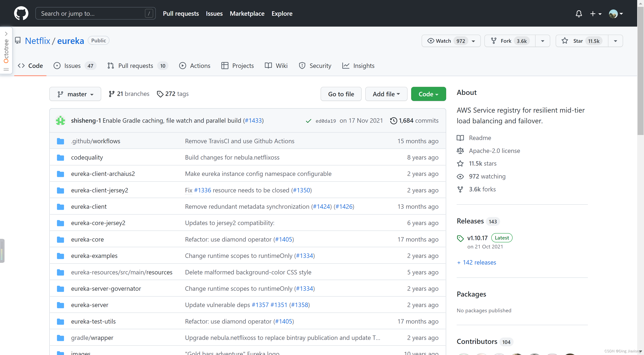Open the Actions tab
Screen dimensions: 644x355
tap(195, 66)
